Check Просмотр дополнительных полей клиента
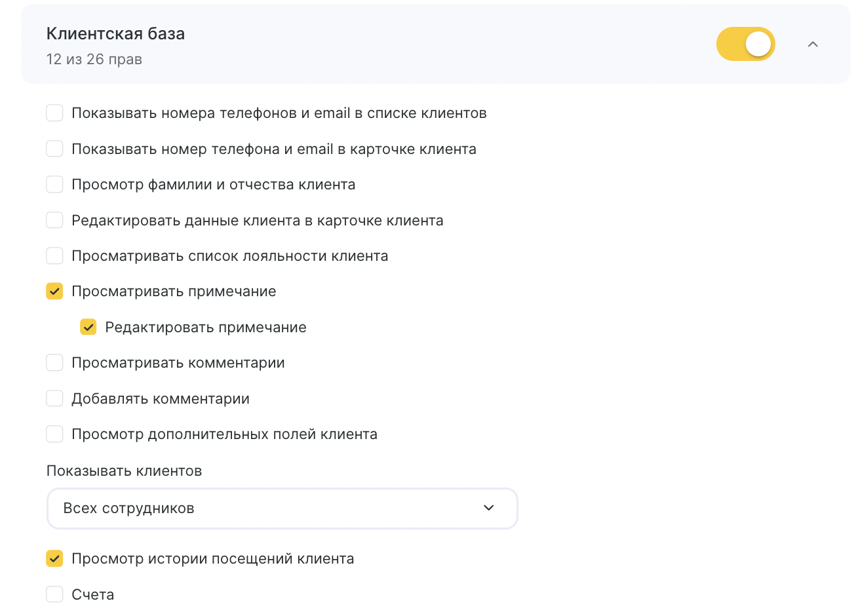 (x=54, y=434)
